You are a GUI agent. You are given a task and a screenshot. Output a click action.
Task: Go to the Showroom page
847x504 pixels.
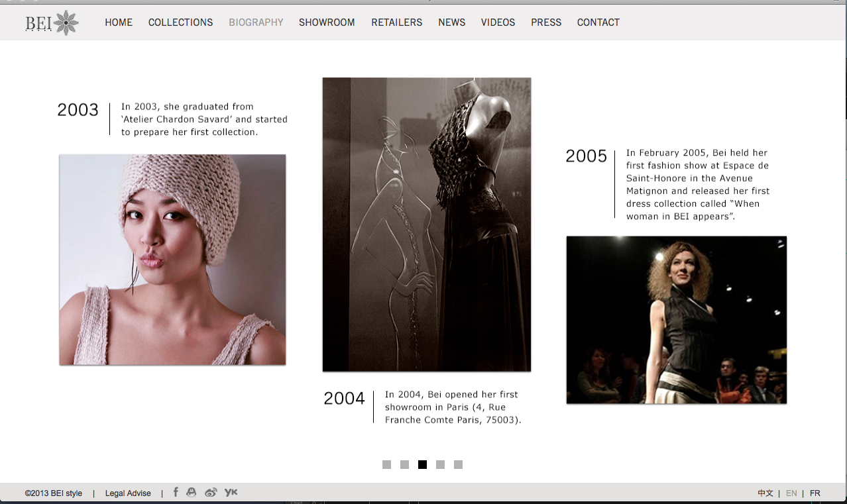tap(327, 23)
